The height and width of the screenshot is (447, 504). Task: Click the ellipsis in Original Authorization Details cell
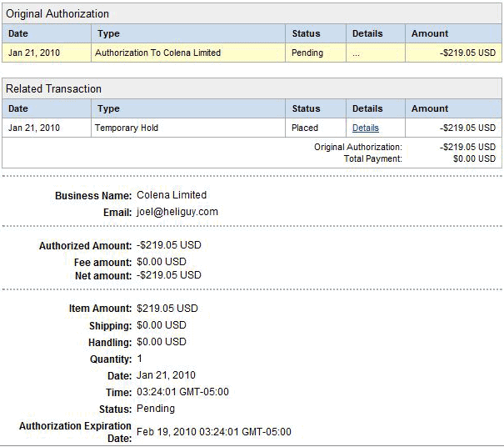click(357, 53)
